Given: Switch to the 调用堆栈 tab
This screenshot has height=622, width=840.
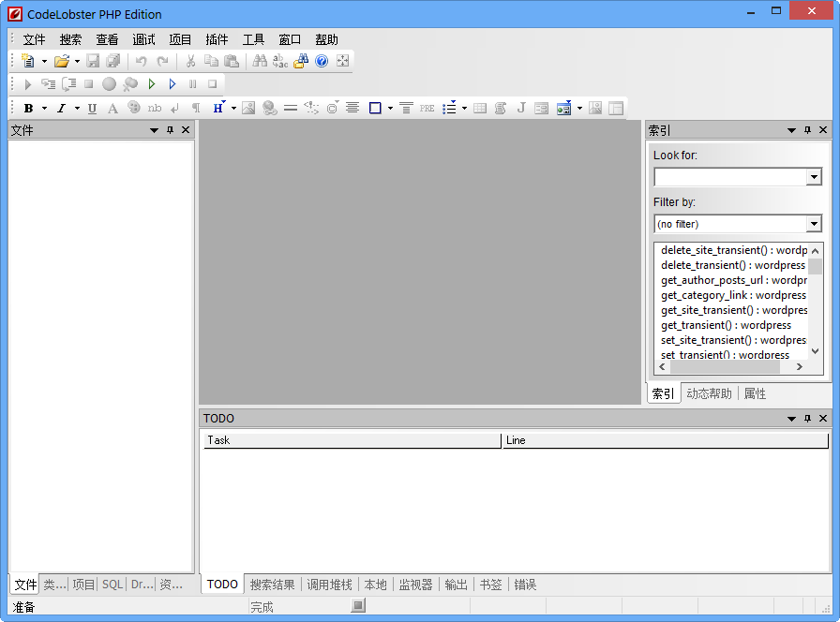Looking at the screenshot, I should (x=329, y=585).
